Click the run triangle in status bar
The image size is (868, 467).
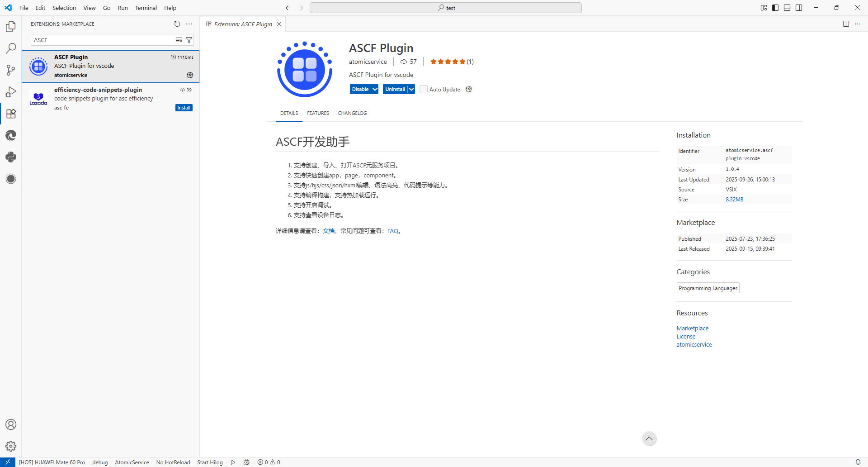(233, 462)
